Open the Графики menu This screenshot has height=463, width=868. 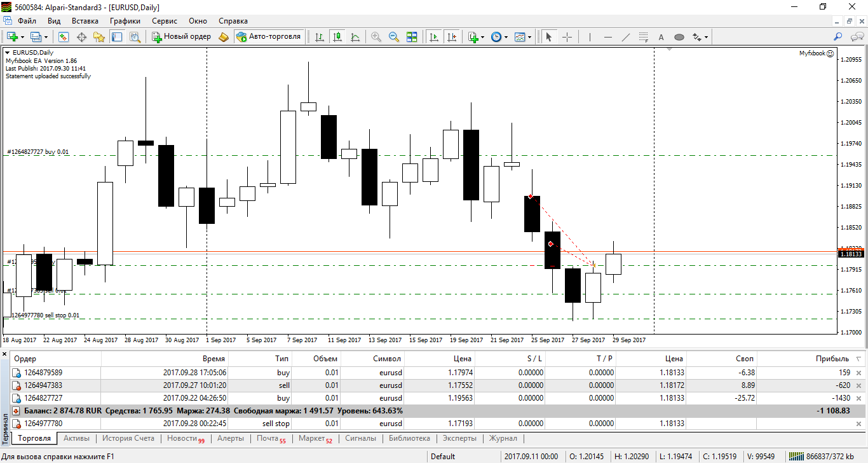coord(125,21)
